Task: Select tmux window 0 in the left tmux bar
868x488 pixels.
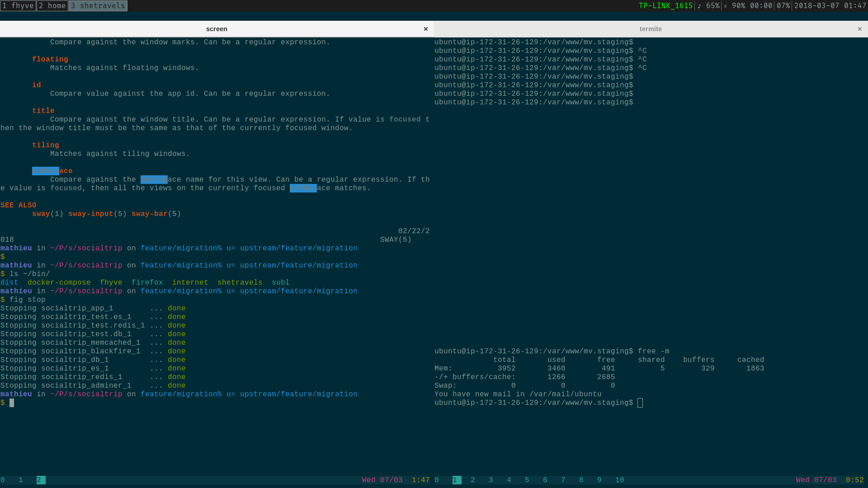Action: [4, 480]
